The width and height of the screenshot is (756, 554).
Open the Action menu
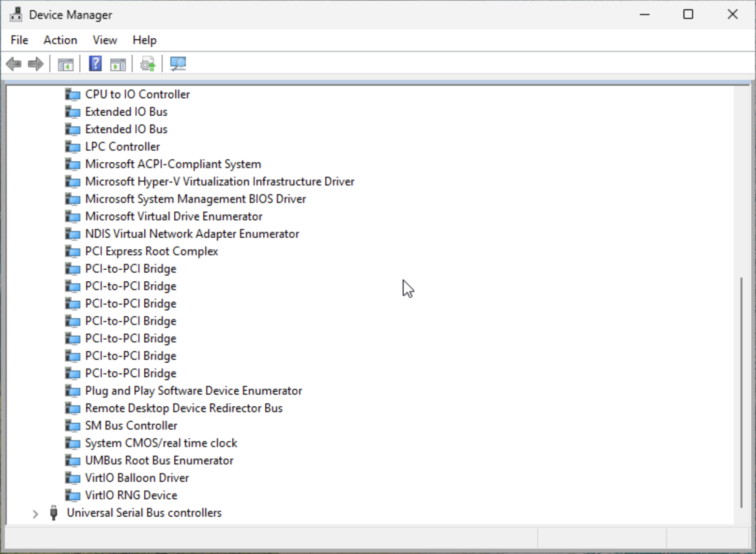(x=60, y=40)
